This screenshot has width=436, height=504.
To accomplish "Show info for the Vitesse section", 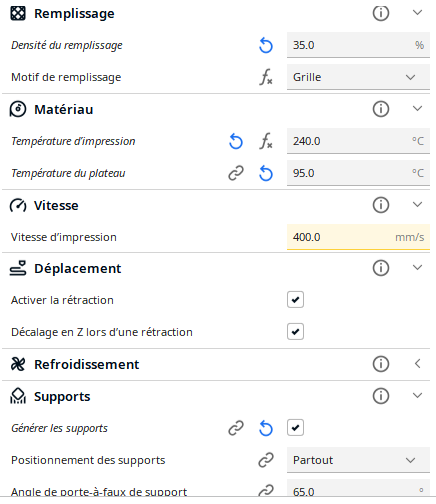I will pos(381,205).
